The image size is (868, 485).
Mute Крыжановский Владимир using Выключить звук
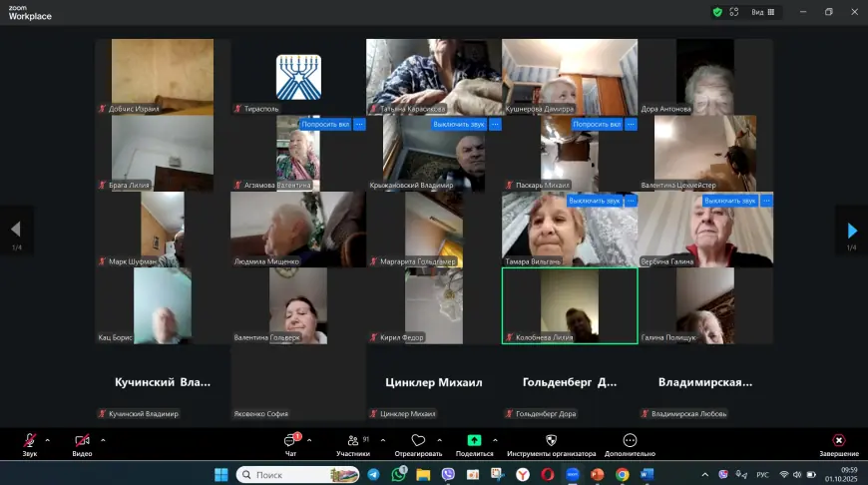click(x=459, y=125)
